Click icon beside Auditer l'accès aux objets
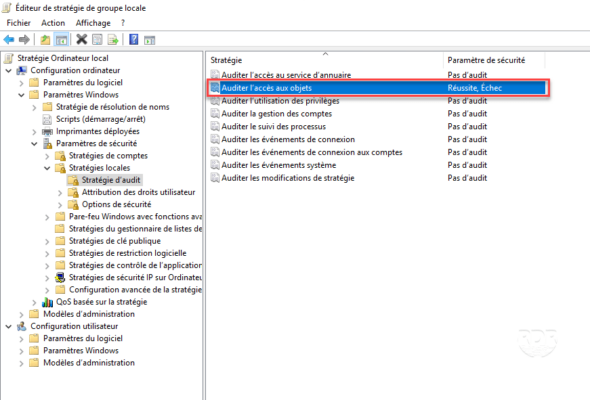Image resolution: width=590 pixels, height=400 pixels. coord(215,88)
